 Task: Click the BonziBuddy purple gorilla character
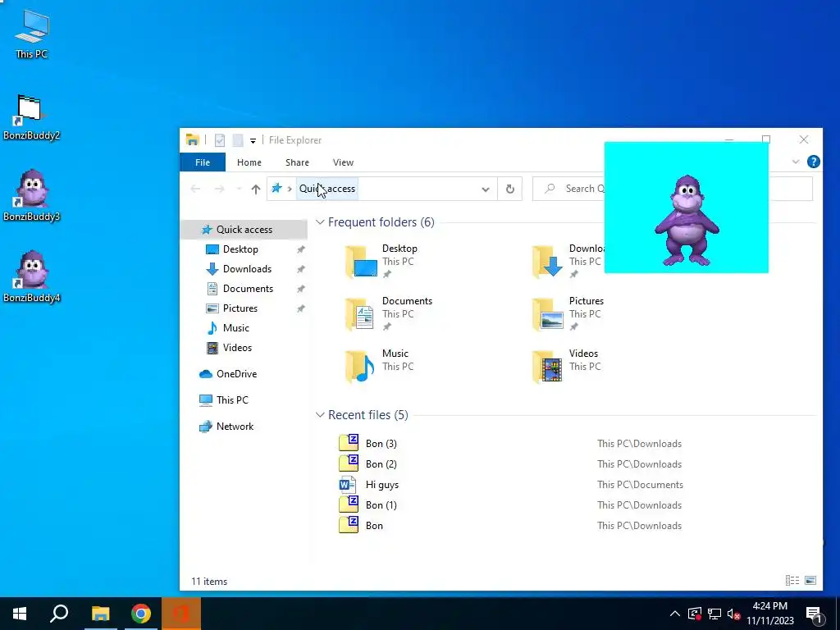pyautogui.click(x=687, y=220)
